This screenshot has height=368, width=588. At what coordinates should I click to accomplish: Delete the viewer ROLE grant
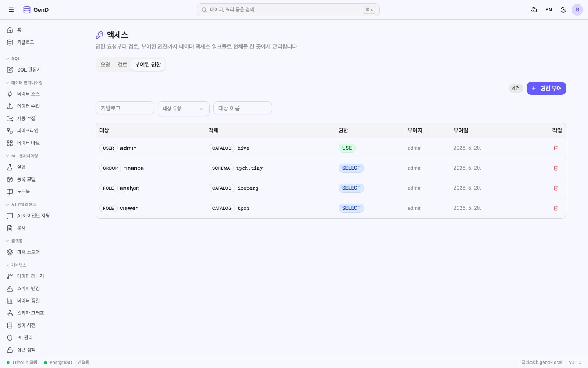click(556, 208)
